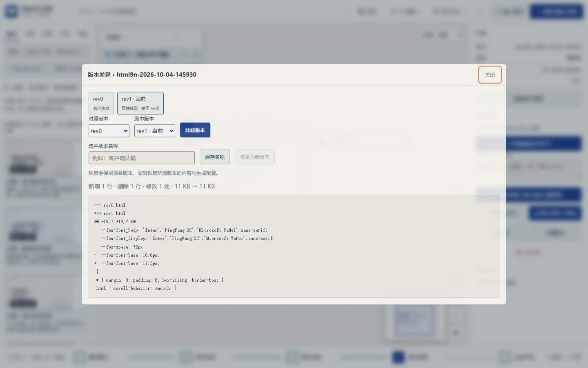Click the line html { scroll-behavior: smooth; }
This screenshot has width=588, height=368.
point(136,288)
